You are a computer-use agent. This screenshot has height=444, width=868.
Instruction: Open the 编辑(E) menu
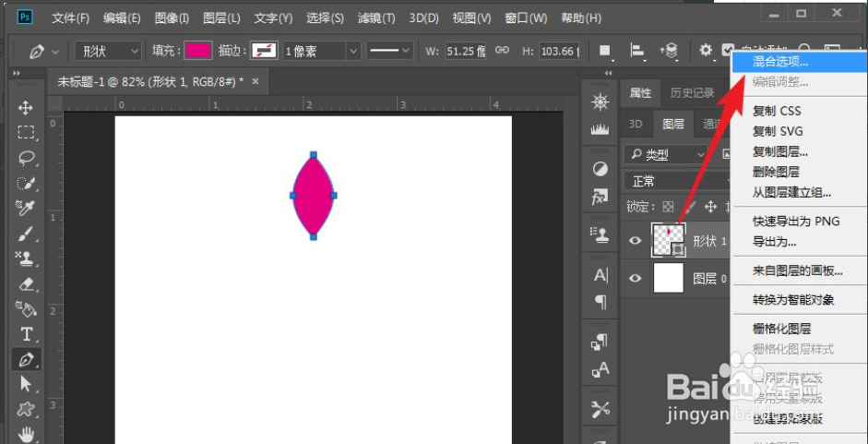click(122, 18)
